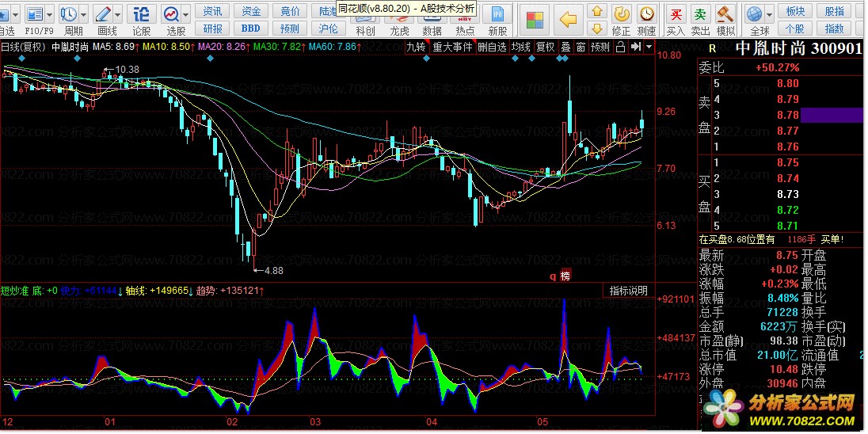Click the yellow up arrow icon

597,12
